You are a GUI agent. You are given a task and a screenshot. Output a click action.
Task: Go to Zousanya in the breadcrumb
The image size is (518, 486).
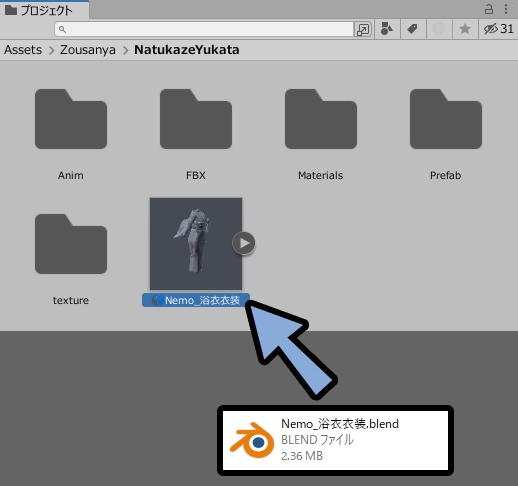[88, 50]
